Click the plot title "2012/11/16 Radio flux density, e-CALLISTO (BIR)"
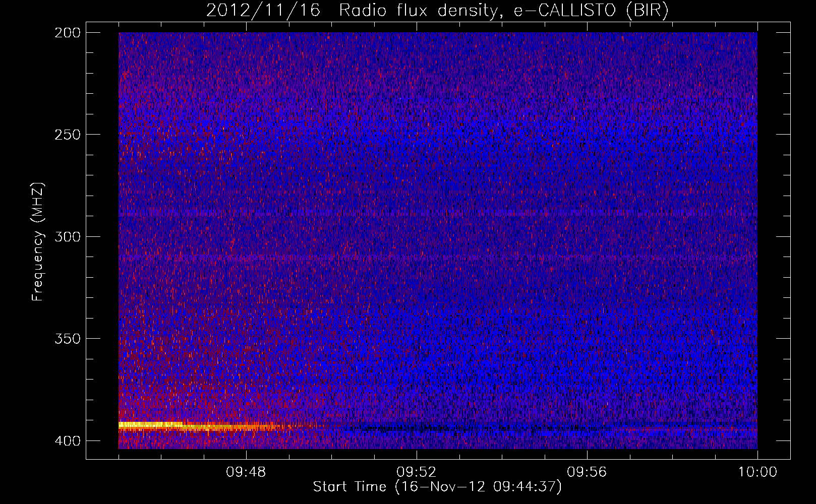Viewport: 816px width, 504px height. click(437, 11)
